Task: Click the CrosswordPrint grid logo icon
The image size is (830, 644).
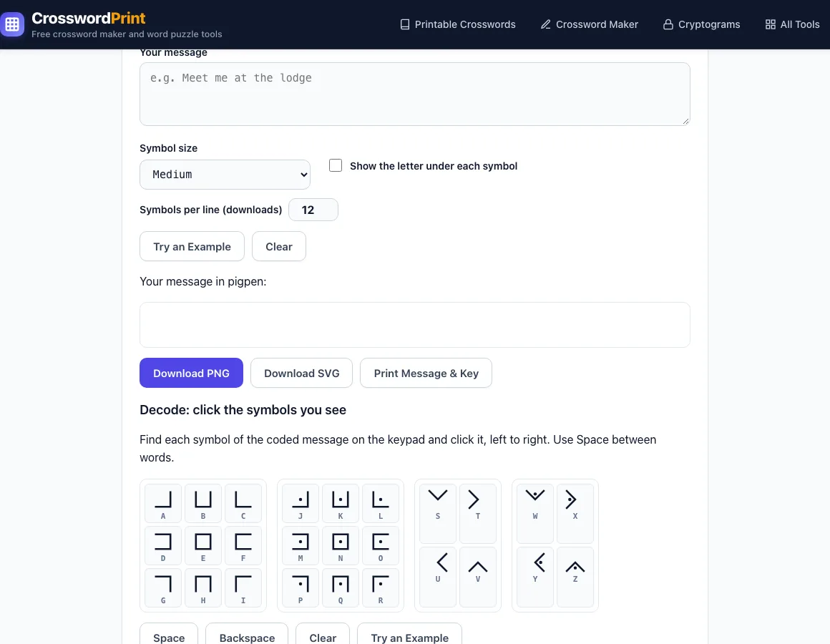Action: 12,24
